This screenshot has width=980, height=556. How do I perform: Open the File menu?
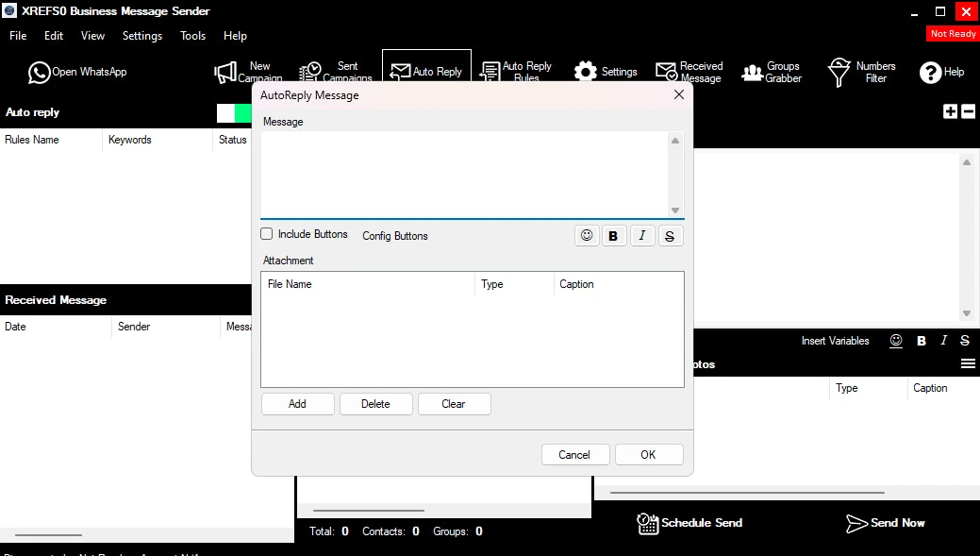(18, 36)
